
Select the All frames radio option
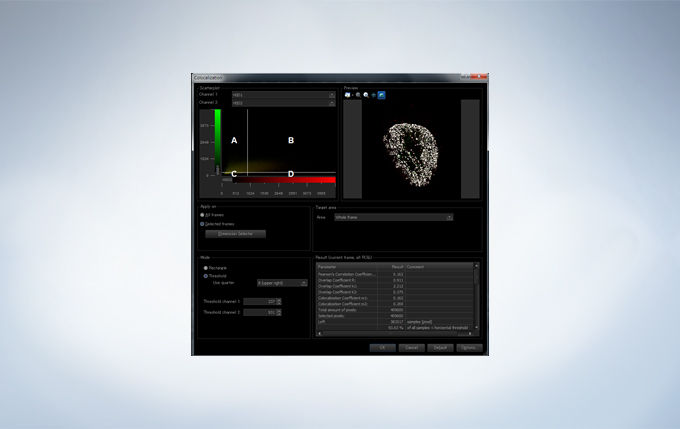coord(203,215)
